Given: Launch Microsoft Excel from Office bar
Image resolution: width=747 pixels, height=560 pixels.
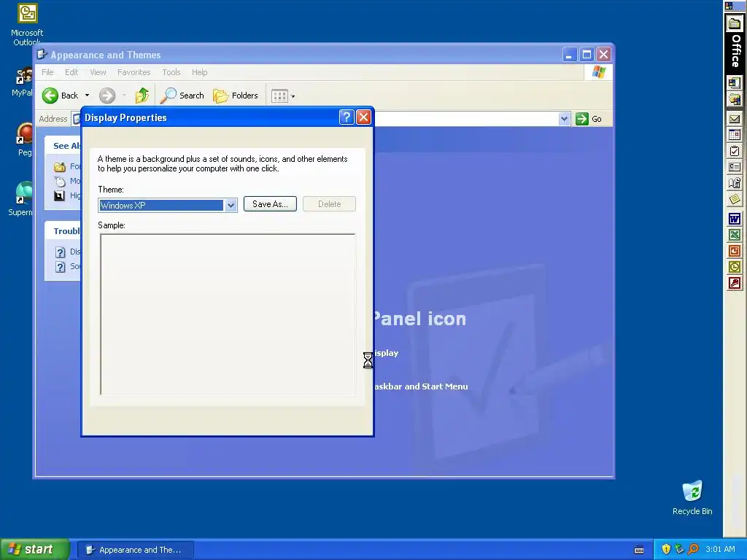Looking at the screenshot, I should point(735,235).
